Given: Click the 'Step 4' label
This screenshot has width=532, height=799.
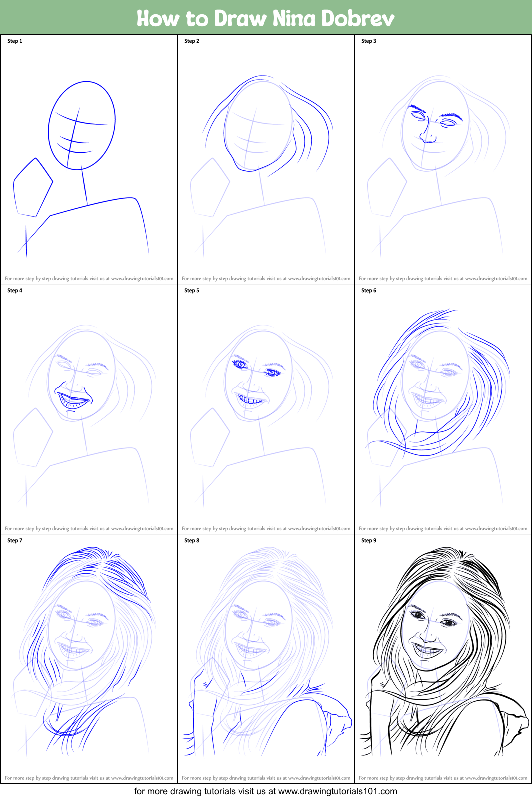Looking at the screenshot, I should (x=15, y=291).
